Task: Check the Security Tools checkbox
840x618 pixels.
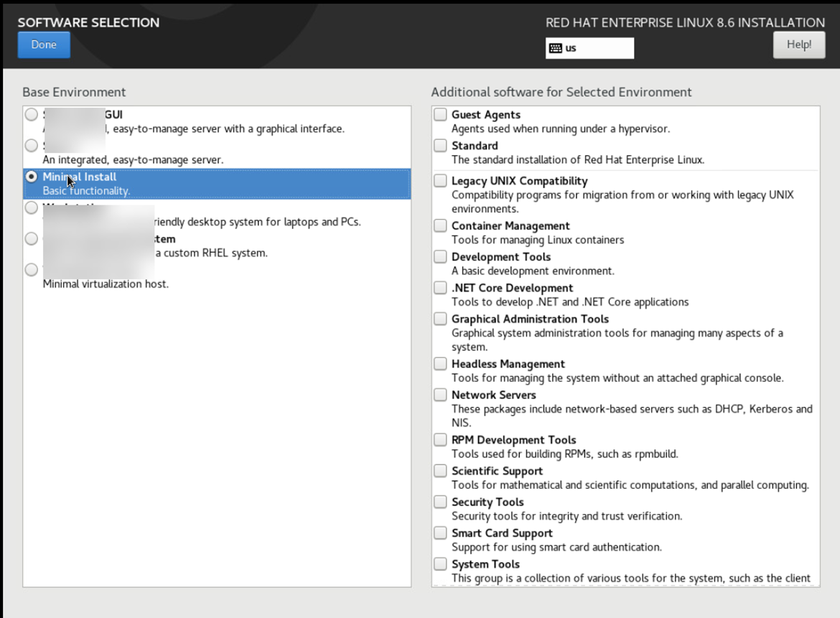Action: 440,502
